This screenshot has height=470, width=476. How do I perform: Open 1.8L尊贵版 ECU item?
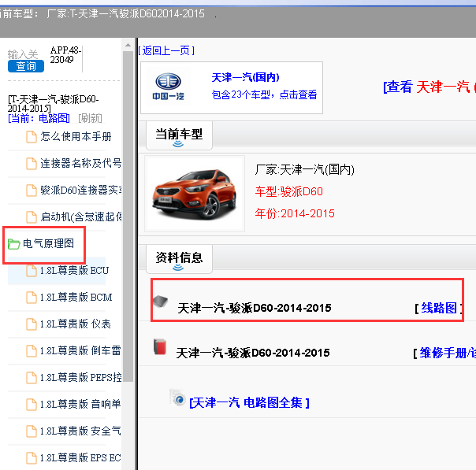click(x=74, y=270)
